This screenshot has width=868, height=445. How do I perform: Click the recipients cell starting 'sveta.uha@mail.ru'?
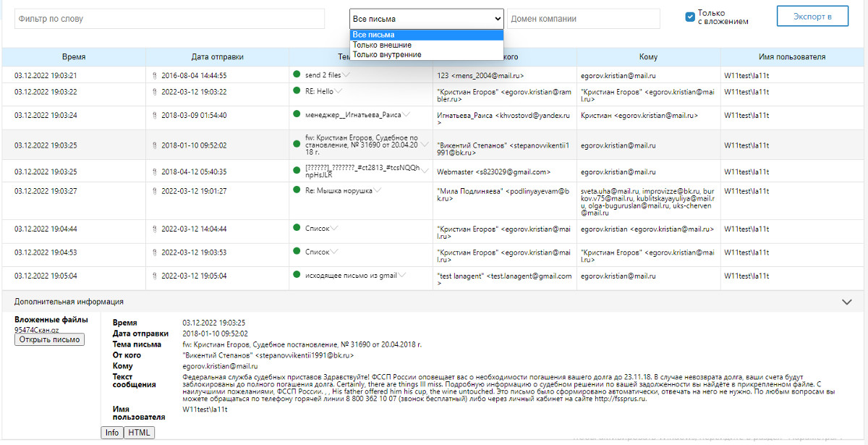pos(648,202)
